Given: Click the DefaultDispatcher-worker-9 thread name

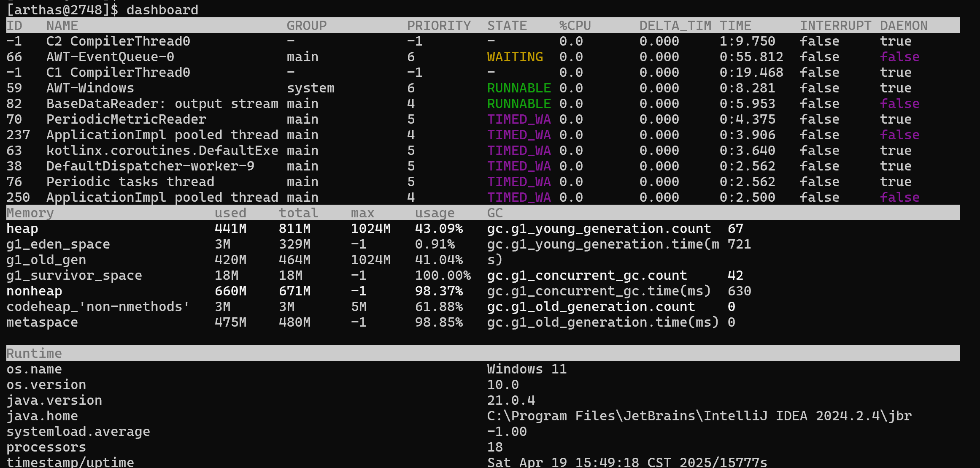Looking at the screenshot, I should click(150, 166).
